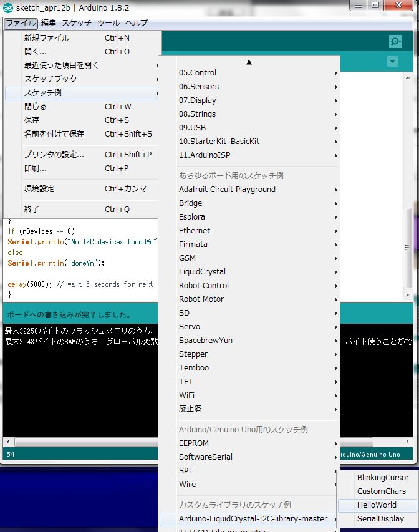Expand TFT library examples
The image size is (419, 532).
tap(249, 382)
